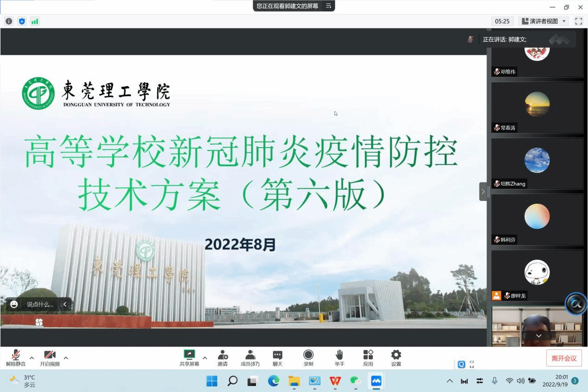Open Apps (应用) panel

(368, 358)
